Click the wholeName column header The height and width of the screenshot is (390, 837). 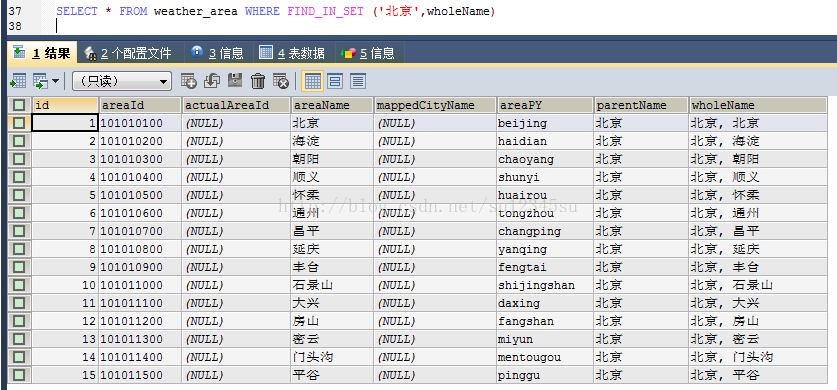point(758,105)
